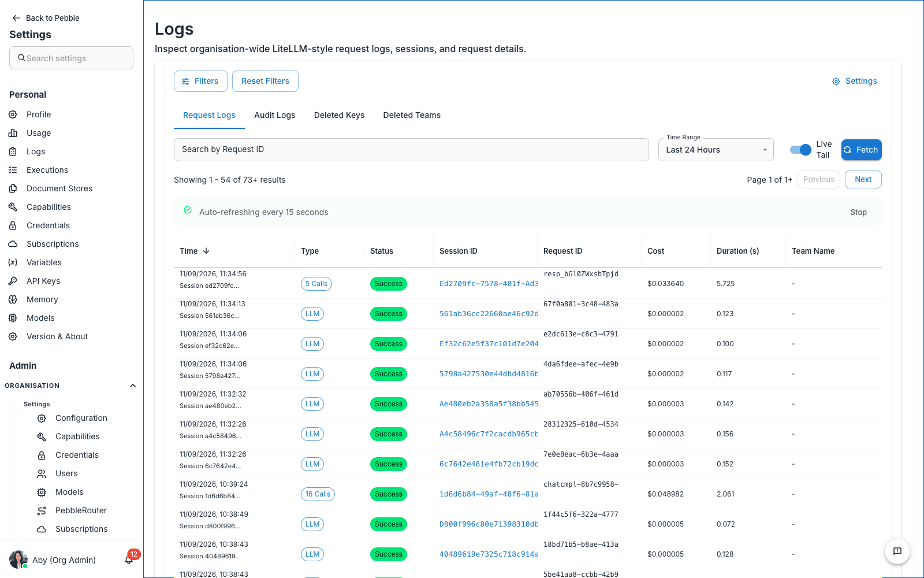924x578 pixels.
Task: Click the Status column header
Action: tap(382, 251)
